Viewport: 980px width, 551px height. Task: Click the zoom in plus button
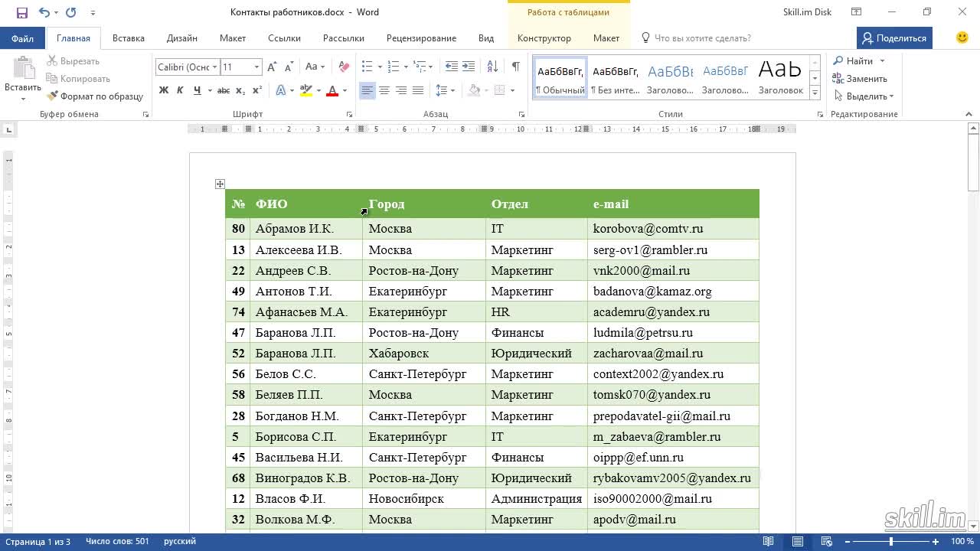pos(936,542)
